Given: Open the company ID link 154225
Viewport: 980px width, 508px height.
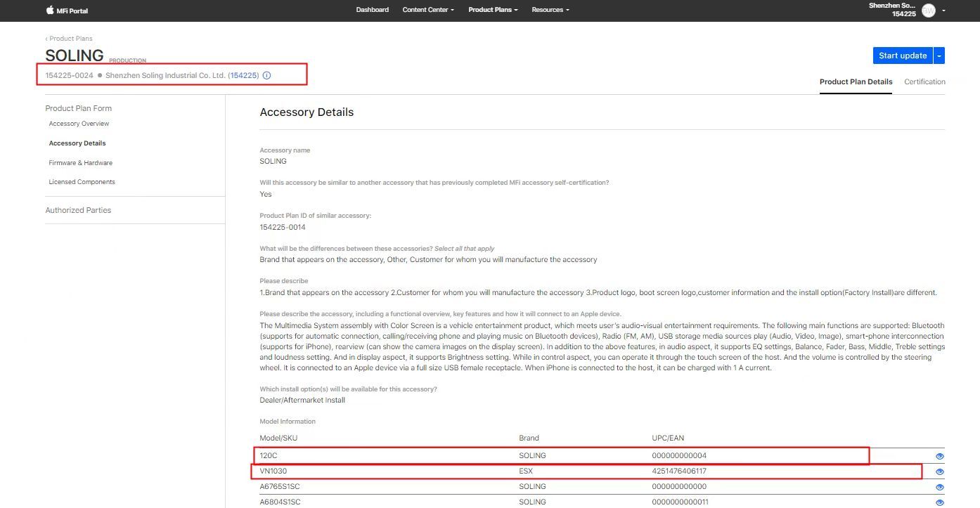Looking at the screenshot, I should pyautogui.click(x=243, y=75).
